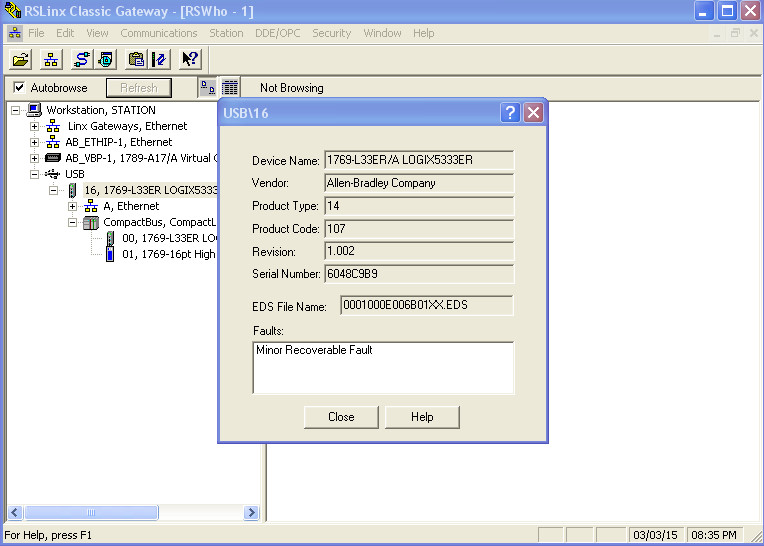Close the USB\16 dialog with X
The height and width of the screenshot is (546, 764).
pyautogui.click(x=534, y=113)
